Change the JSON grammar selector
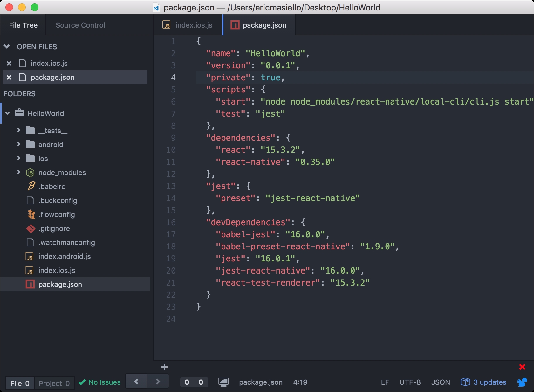The image size is (534, 392). [441, 382]
